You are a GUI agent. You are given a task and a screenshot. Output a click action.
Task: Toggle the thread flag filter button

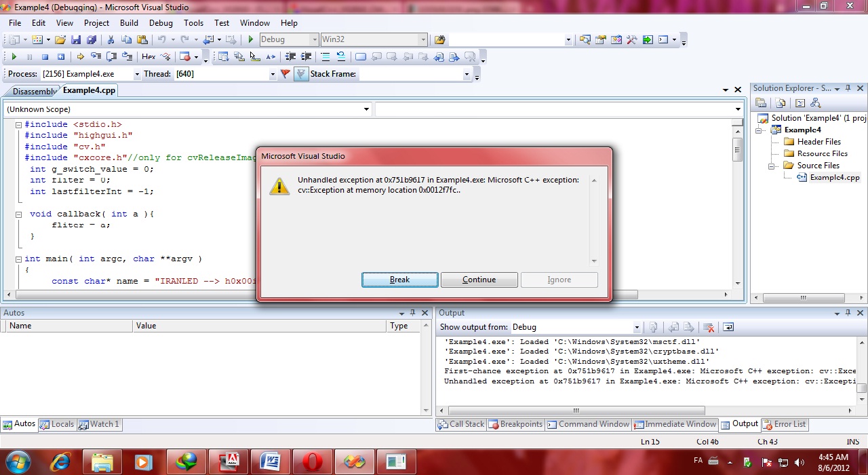tap(285, 74)
